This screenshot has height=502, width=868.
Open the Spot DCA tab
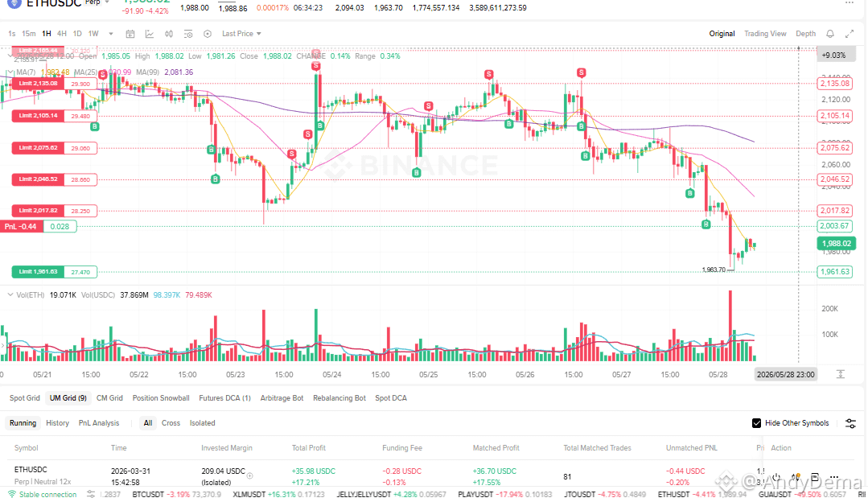(x=391, y=398)
